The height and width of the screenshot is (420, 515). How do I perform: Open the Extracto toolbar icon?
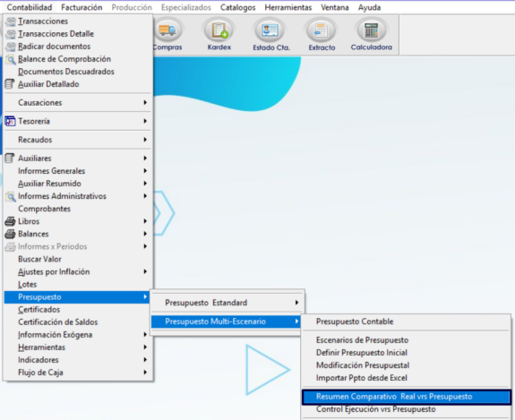(322, 30)
